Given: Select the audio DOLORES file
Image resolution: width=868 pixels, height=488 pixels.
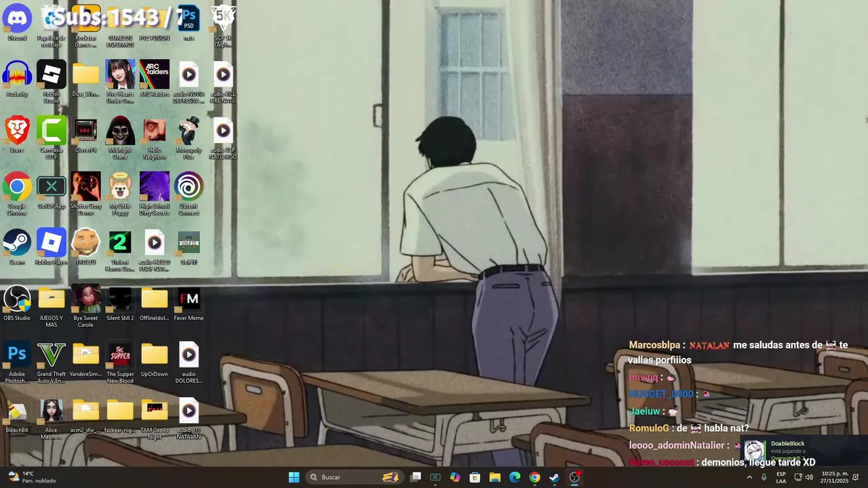Looking at the screenshot, I should (x=189, y=363).
